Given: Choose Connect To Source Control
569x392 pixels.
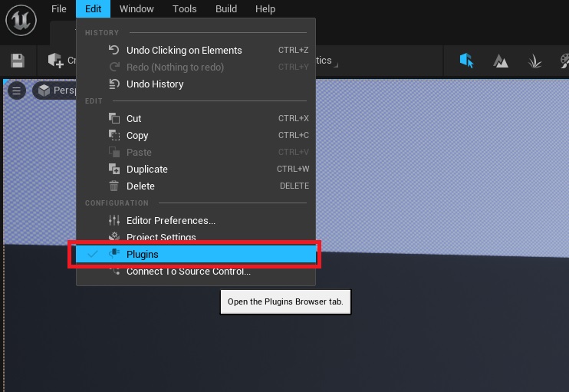Looking at the screenshot, I should point(188,272).
